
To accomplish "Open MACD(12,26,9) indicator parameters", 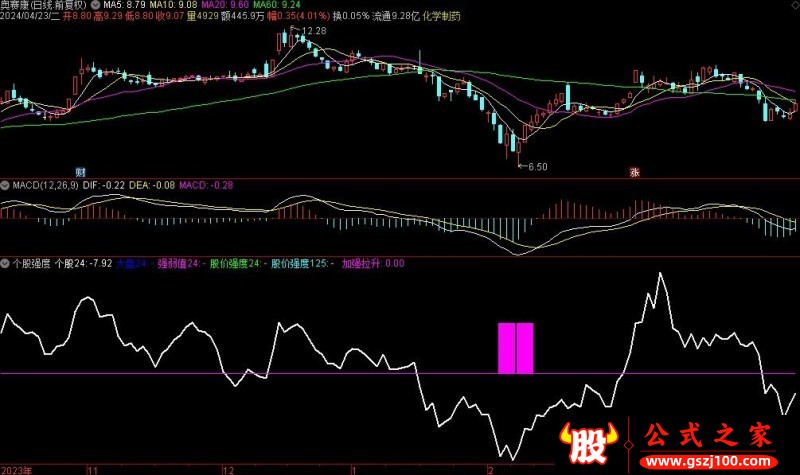I will coord(46,185).
